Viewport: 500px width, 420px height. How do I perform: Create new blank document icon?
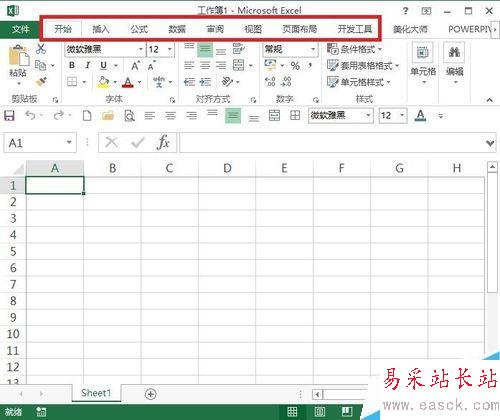87,116
